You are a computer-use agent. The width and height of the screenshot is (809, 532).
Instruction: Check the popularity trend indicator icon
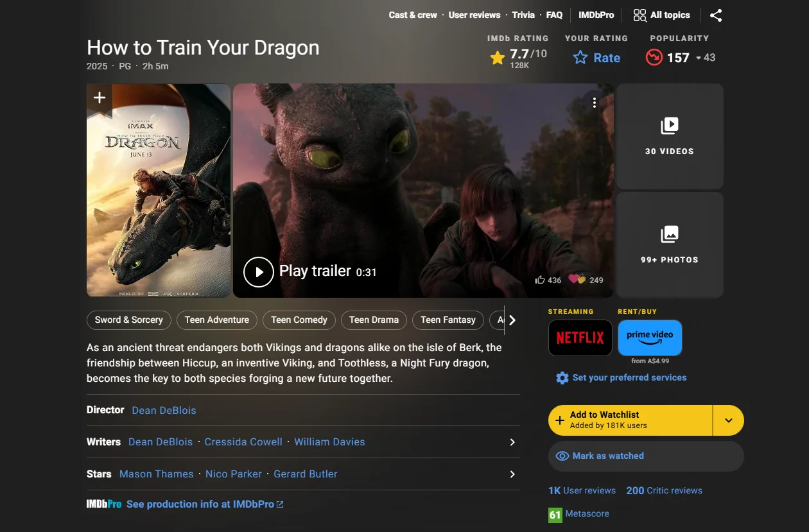(654, 57)
